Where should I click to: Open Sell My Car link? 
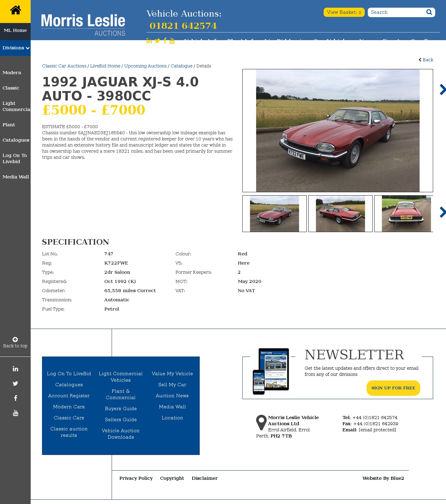(172, 385)
